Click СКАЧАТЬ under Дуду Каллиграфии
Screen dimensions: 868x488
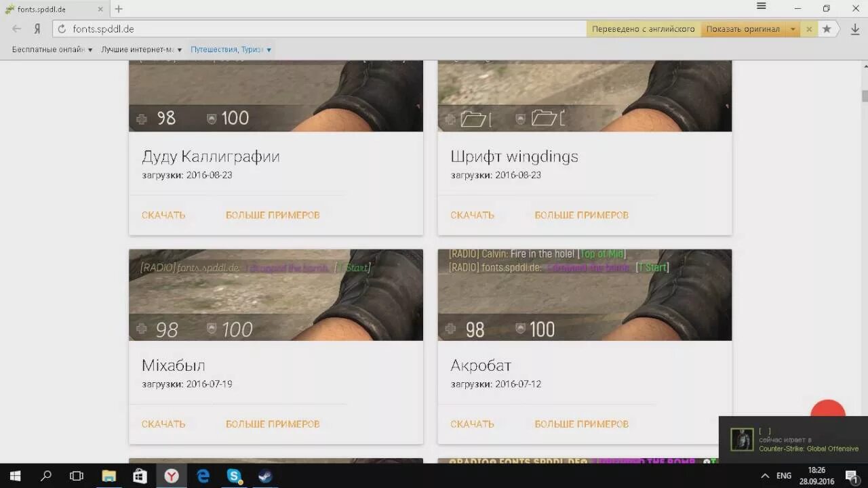(x=163, y=215)
